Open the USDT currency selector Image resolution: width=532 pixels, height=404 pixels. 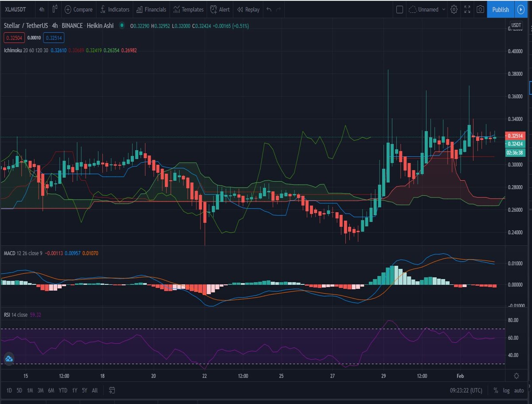point(516,25)
